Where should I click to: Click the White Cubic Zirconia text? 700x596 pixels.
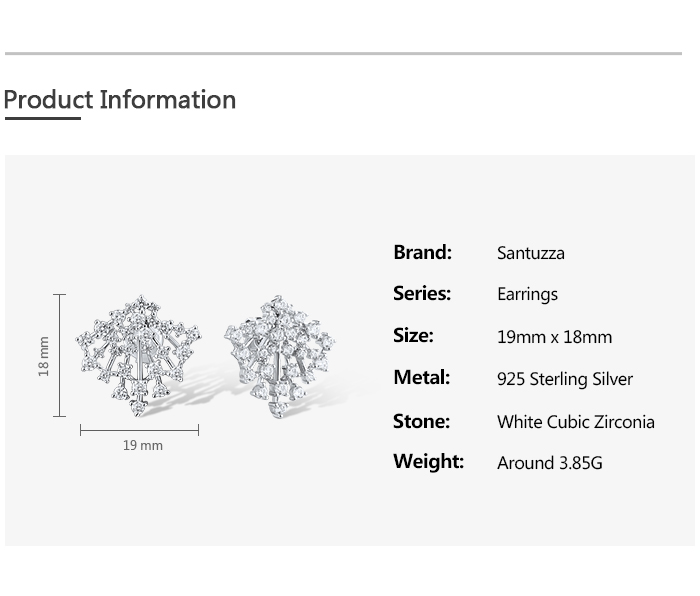575,421
